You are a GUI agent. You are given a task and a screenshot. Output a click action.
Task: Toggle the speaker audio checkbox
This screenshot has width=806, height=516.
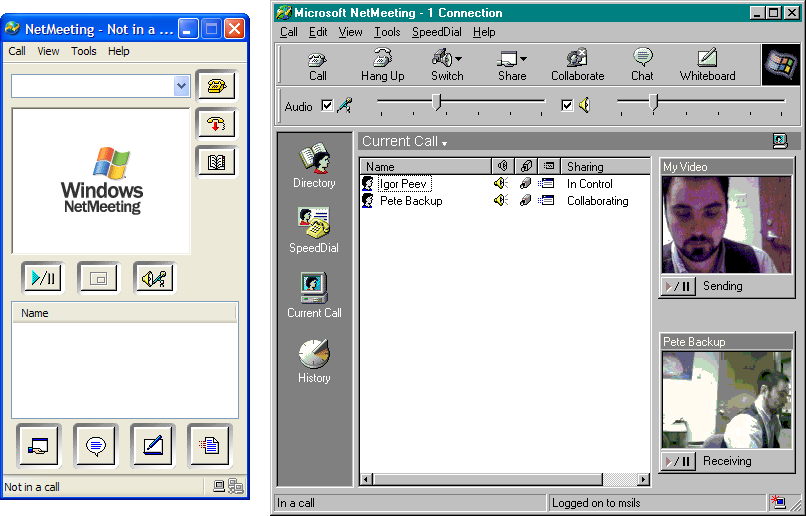(567, 105)
